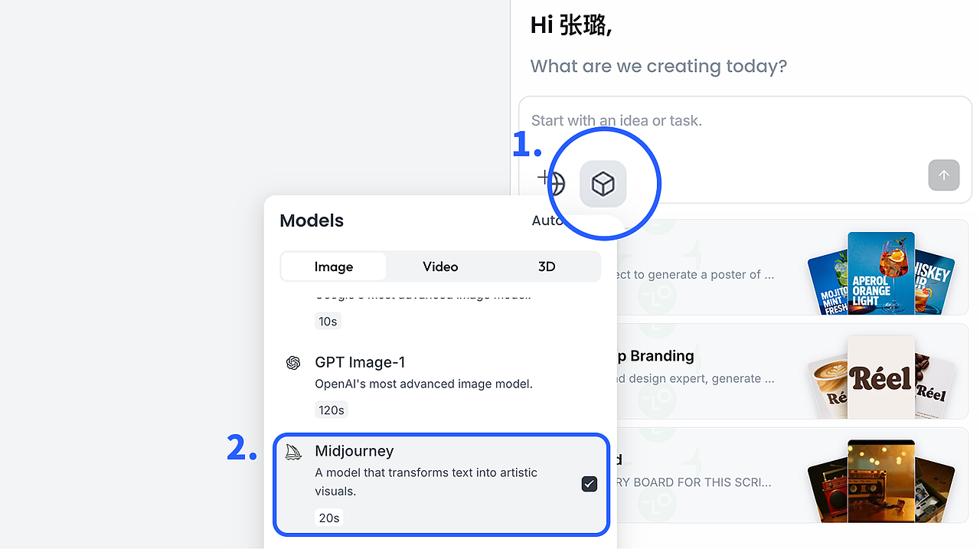
Task: Click the OpenAI logo beside GPT Image-1
Action: tap(293, 363)
